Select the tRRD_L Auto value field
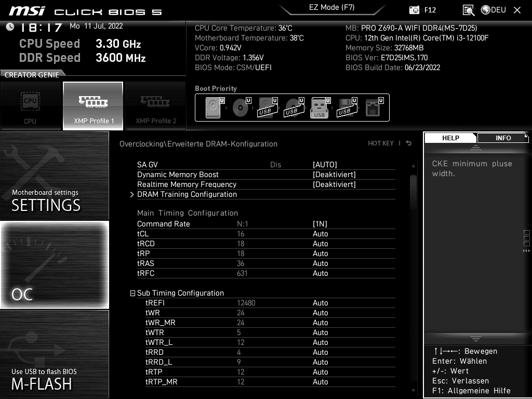The image size is (532, 399). coord(320,362)
